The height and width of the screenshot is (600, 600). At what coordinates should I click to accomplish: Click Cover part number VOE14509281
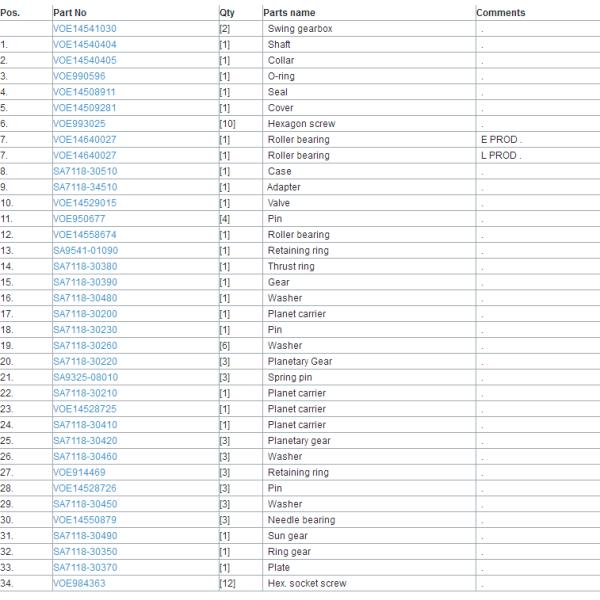coord(84,108)
